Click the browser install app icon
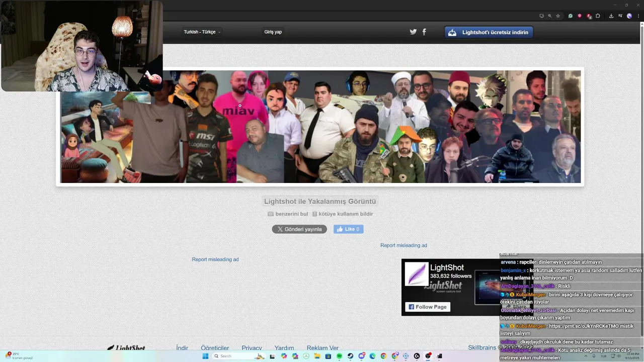Image resolution: width=644 pixels, height=362 pixels. pos(542,16)
